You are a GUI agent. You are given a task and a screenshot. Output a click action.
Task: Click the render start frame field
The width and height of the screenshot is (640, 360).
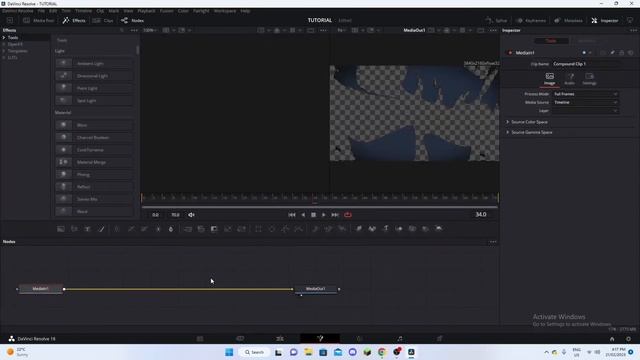[156, 215]
